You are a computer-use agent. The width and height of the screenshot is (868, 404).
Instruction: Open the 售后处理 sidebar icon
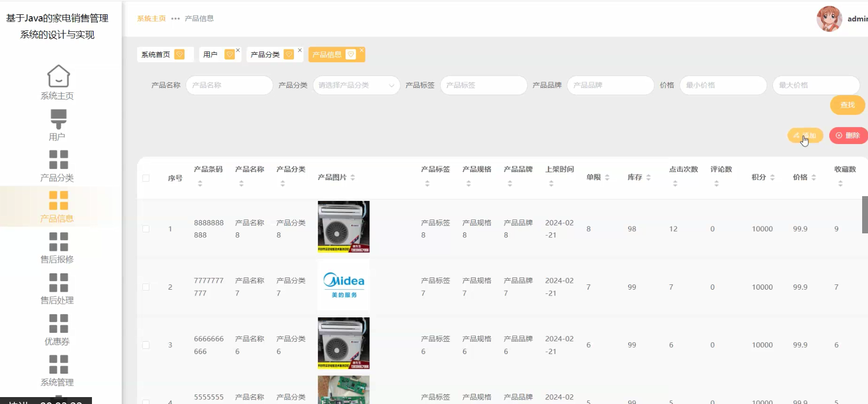(x=58, y=282)
